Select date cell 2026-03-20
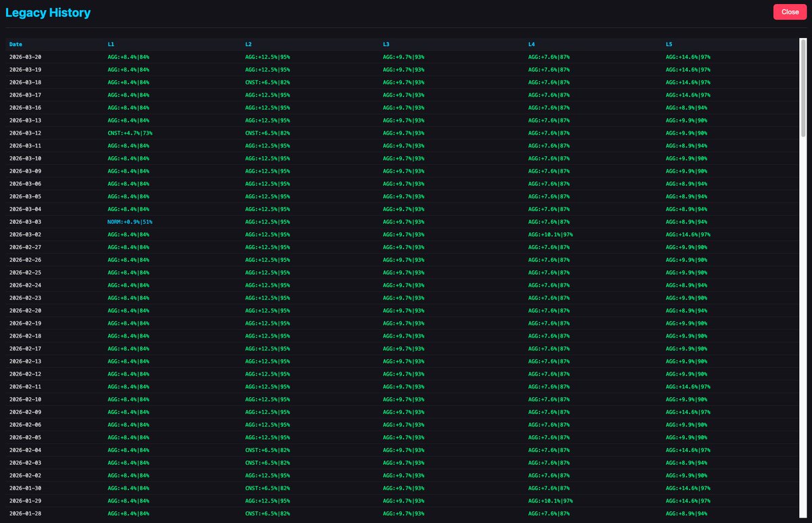 [25, 57]
